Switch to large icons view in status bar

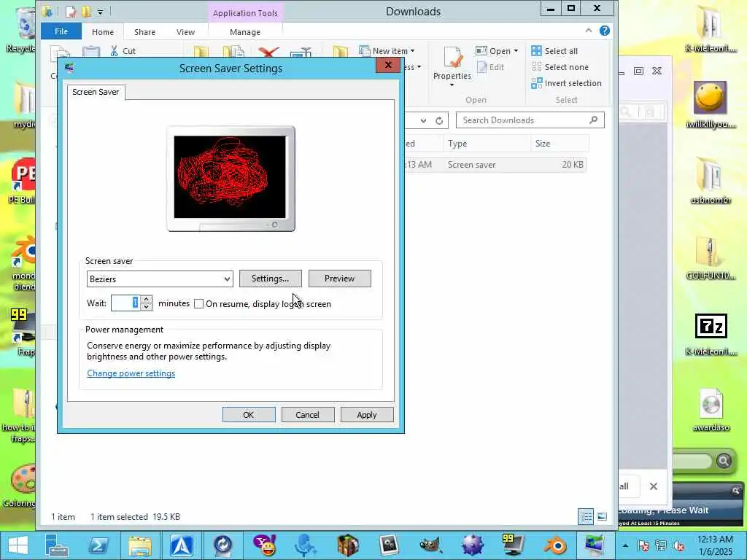point(602,517)
